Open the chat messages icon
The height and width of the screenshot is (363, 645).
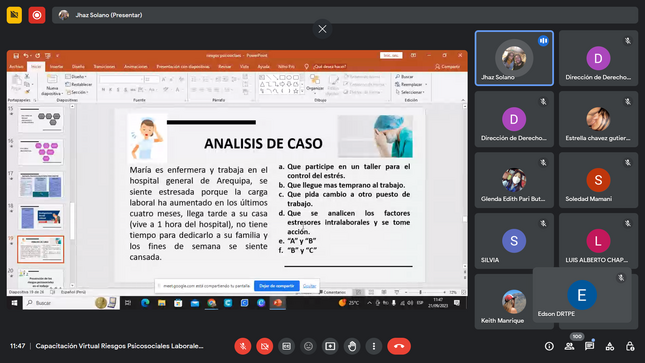(x=589, y=347)
